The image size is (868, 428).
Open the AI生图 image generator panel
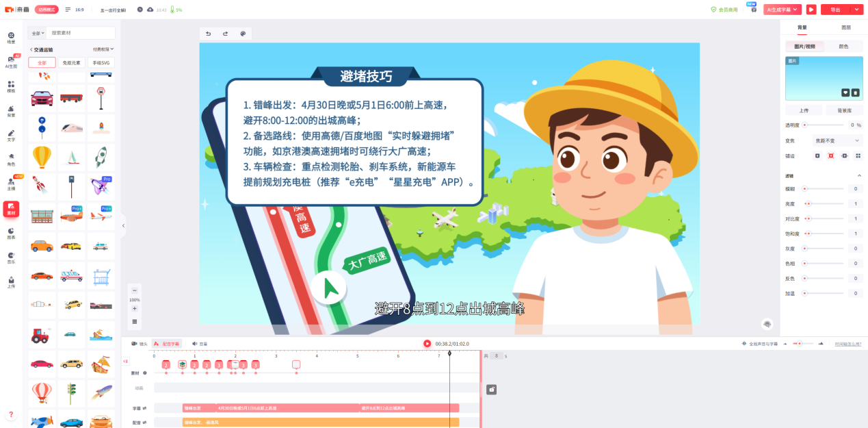[11, 62]
